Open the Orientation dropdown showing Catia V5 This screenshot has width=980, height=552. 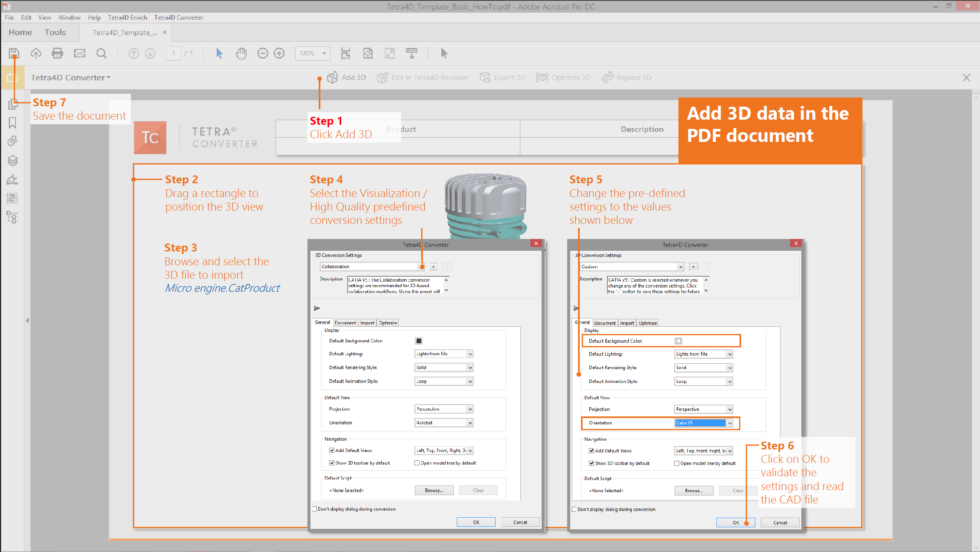[704, 423]
